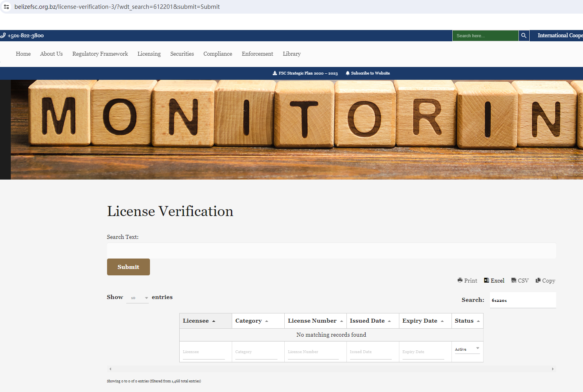This screenshot has width=583, height=392.
Task: Call the +501-822-3800 phone link
Action: coord(22,36)
